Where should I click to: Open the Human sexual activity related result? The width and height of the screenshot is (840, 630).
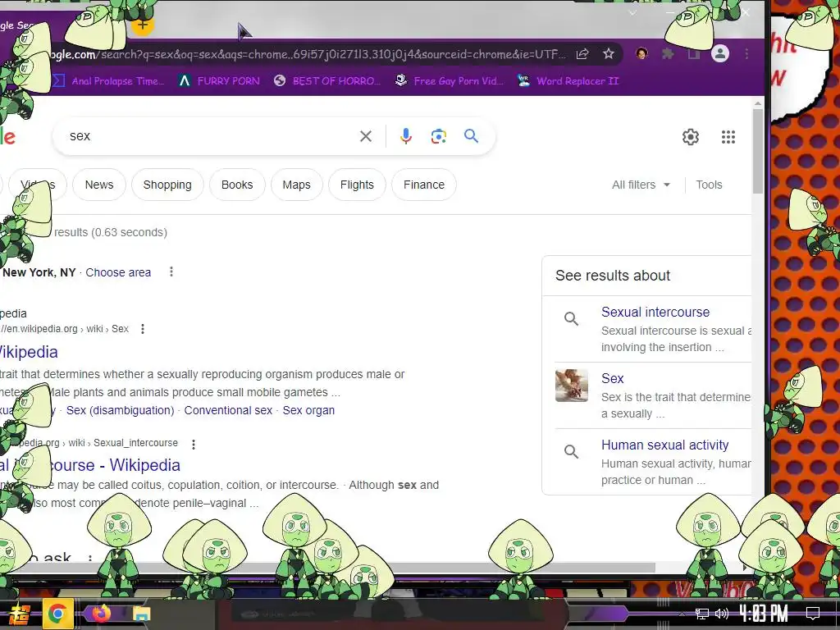[664, 445]
